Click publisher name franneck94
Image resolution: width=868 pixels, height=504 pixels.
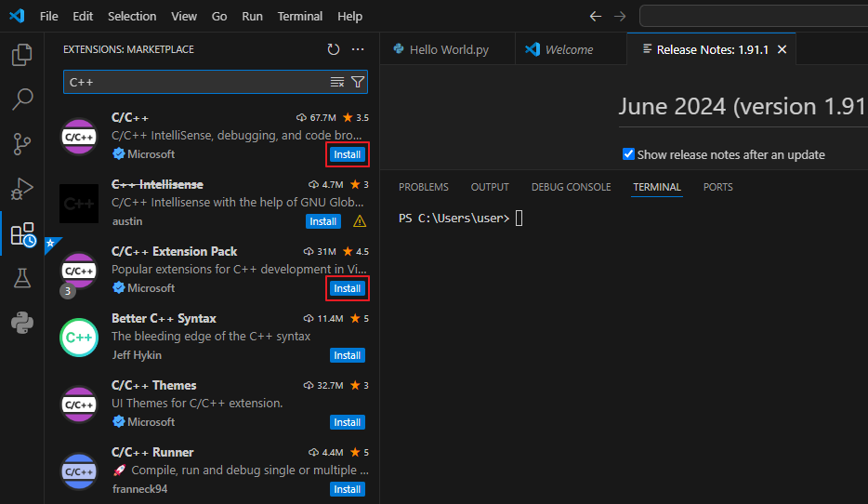click(x=139, y=489)
